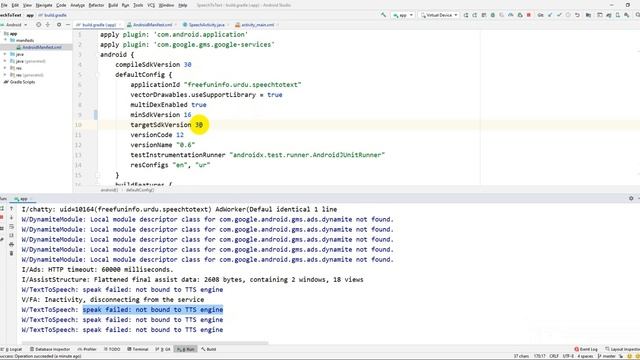Click the highlighted 'speak failed' log text
Screen dimensions: 640x360
tap(153, 310)
